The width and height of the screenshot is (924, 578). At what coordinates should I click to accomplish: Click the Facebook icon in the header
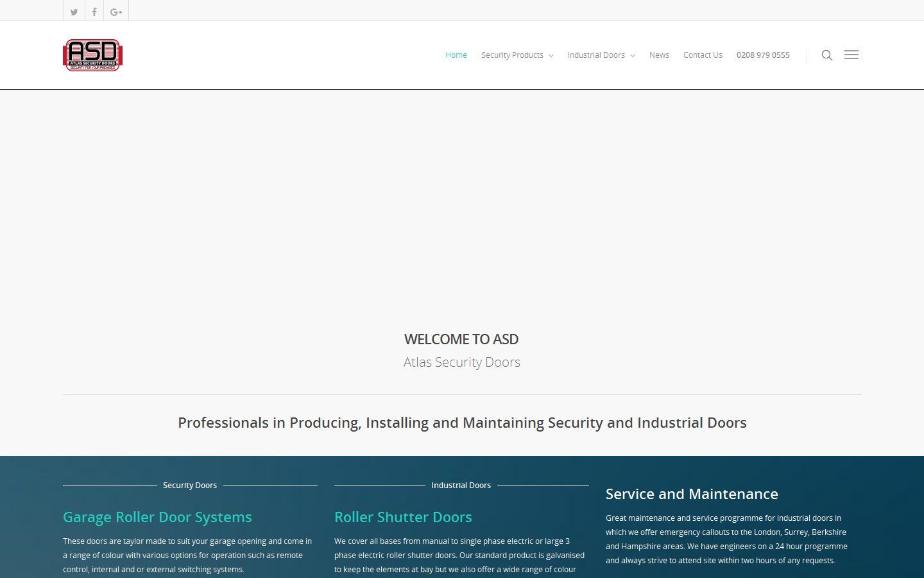click(94, 11)
